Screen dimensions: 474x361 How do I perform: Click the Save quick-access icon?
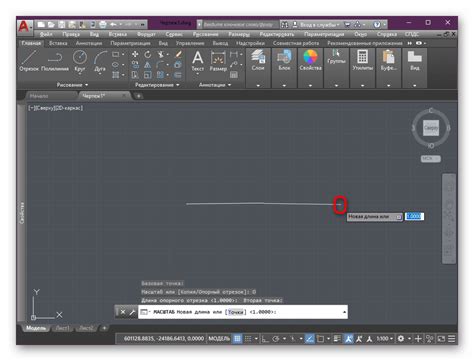[x=62, y=24]
